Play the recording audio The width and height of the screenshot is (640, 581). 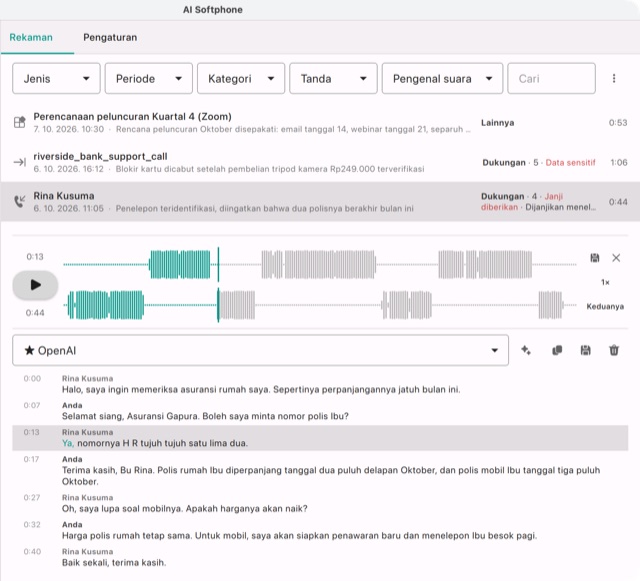coord(35,285)
